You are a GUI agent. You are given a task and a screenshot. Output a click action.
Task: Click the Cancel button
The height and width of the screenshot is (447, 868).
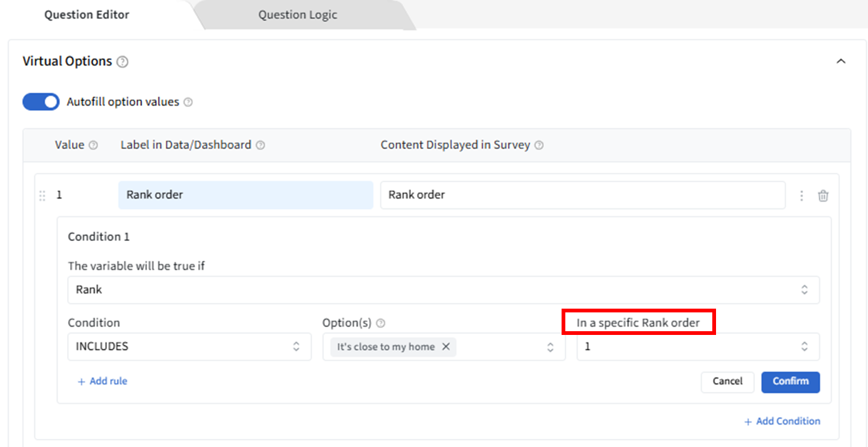pos(727,382)
